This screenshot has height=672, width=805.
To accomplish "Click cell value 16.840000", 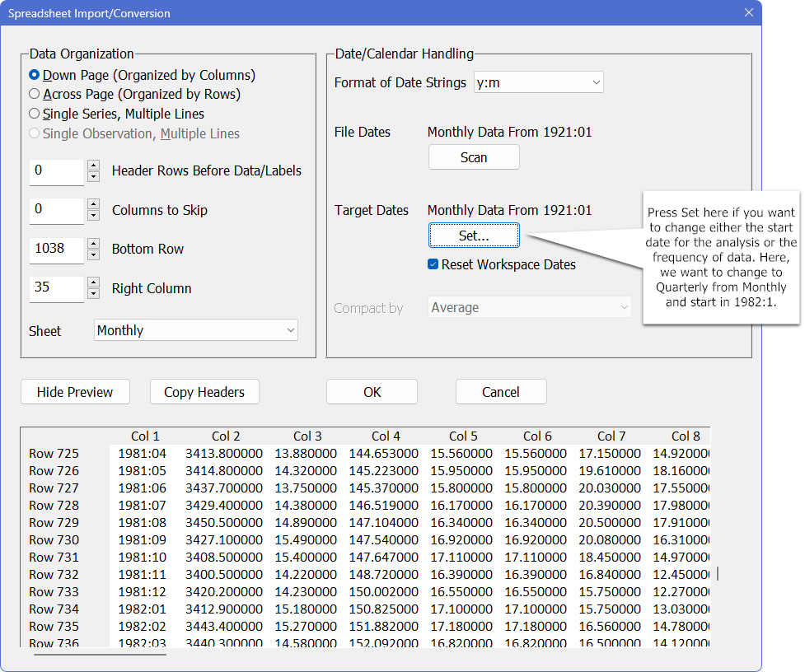I will tap(610, 575).
